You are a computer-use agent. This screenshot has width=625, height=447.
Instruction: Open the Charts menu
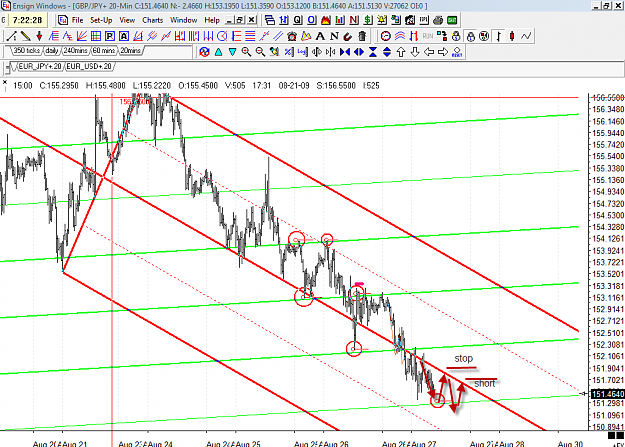(153, 20)
